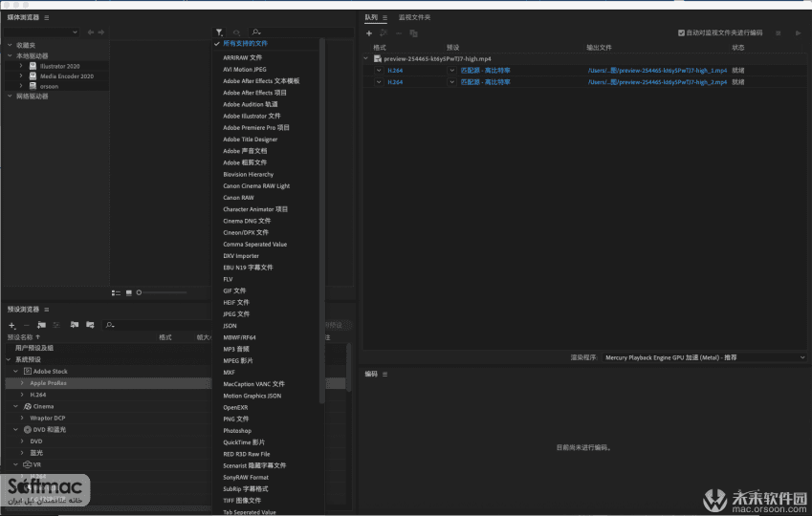The image size is (812, 516).
Task: Click the Stop Queue icon beside play
Action: (778, 33)
